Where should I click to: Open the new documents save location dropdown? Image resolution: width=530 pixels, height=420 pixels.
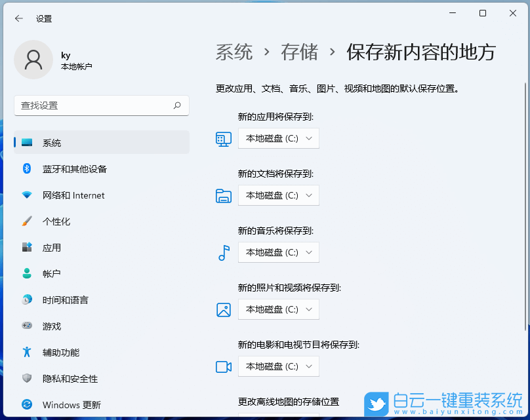pos(278,195)
